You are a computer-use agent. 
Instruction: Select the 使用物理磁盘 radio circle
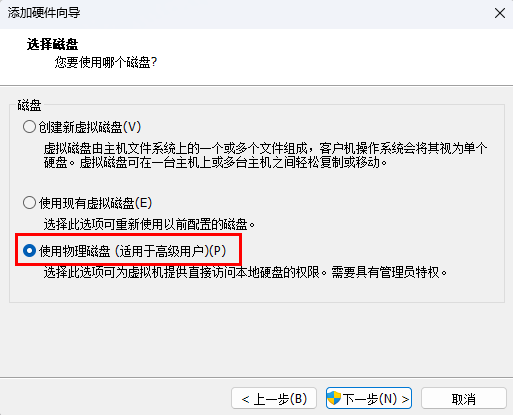click(x=29, y=251)
